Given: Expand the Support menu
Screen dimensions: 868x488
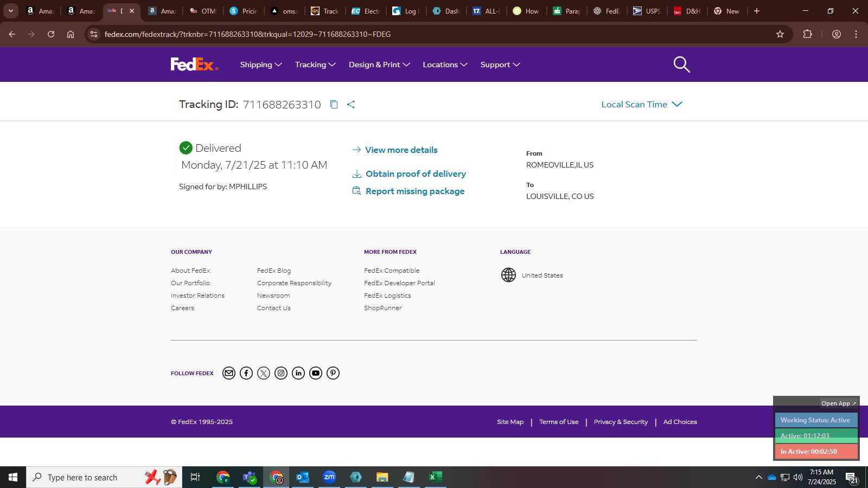Looking at the screenshot, I should click(x=500, y=65).
